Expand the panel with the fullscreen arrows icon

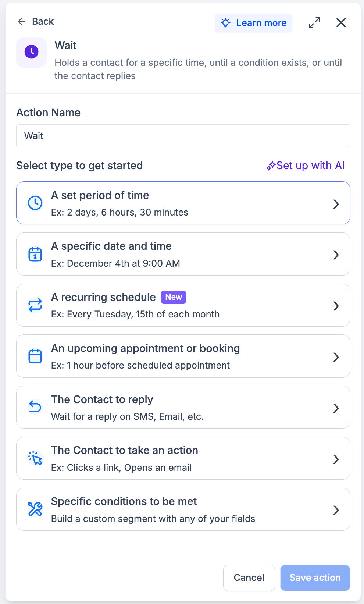click(x=314, y=23)
